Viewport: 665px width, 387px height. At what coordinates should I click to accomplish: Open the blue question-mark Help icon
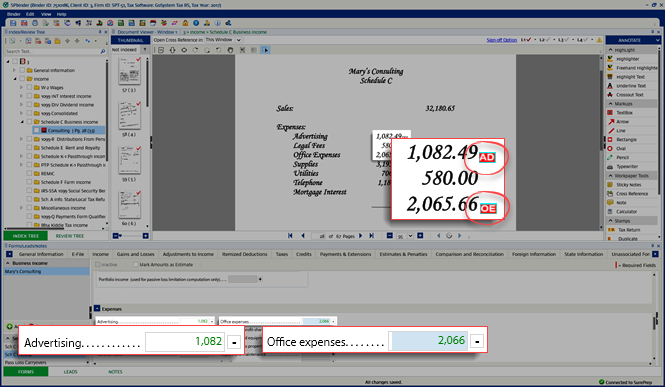pos(196,23)
